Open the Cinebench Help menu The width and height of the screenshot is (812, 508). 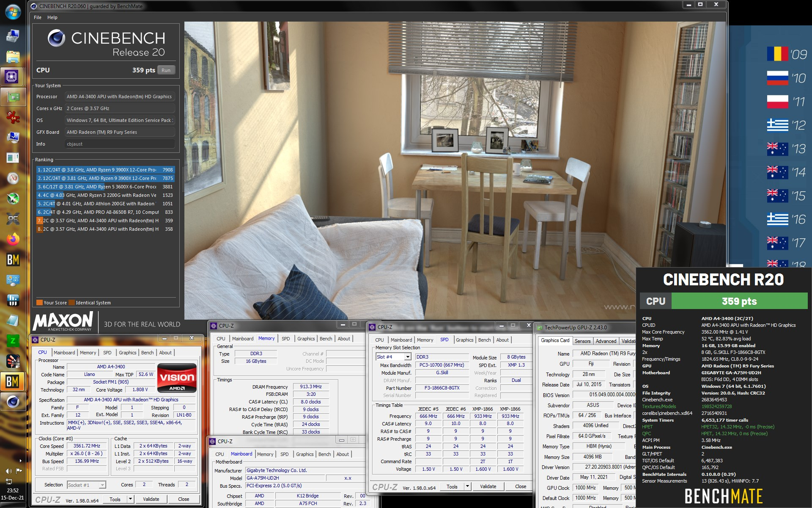coord(52,17)
